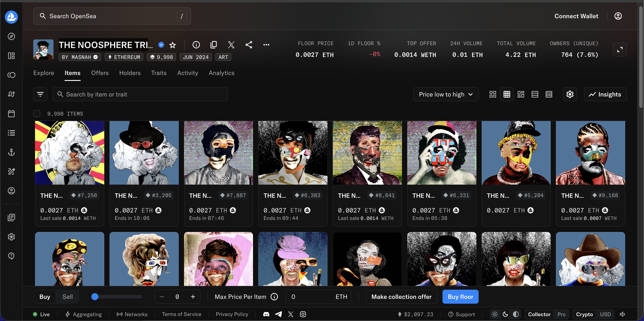This screenshot has width=644, height=321.
Task: Toggle sound with the speaker icon
Action: [623, 314]
